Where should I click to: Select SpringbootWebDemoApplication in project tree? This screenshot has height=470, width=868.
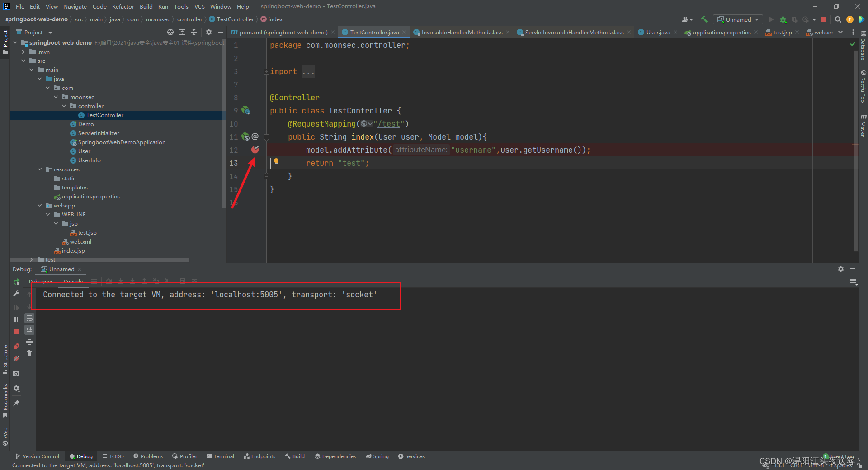[x=118, y=142]
